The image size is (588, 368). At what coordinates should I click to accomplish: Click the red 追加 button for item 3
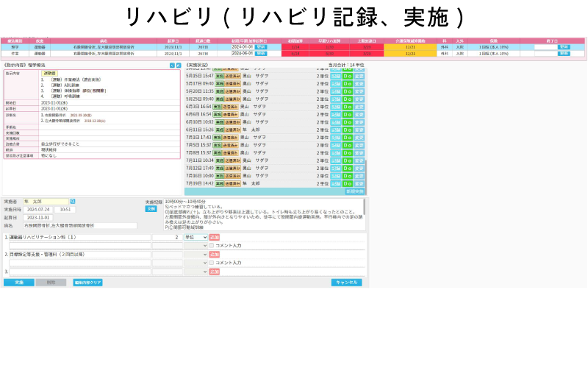tap(214, 272)
